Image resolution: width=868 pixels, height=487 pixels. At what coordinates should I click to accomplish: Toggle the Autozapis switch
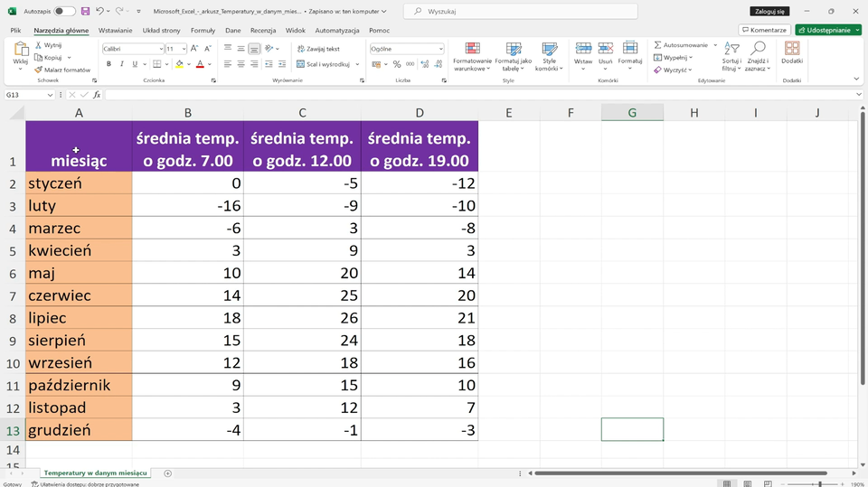(64, 11)
